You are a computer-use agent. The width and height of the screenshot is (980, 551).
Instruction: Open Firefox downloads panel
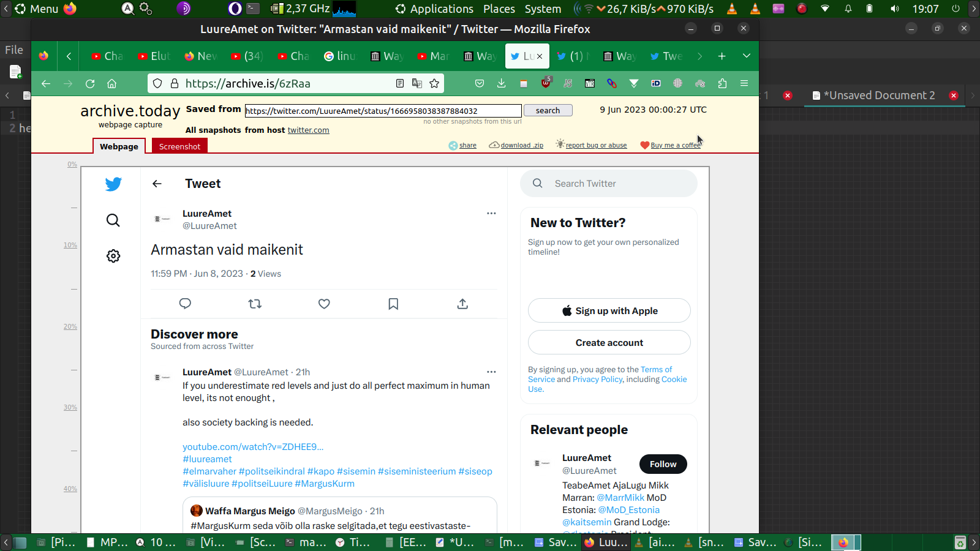[x=501, y=83]
